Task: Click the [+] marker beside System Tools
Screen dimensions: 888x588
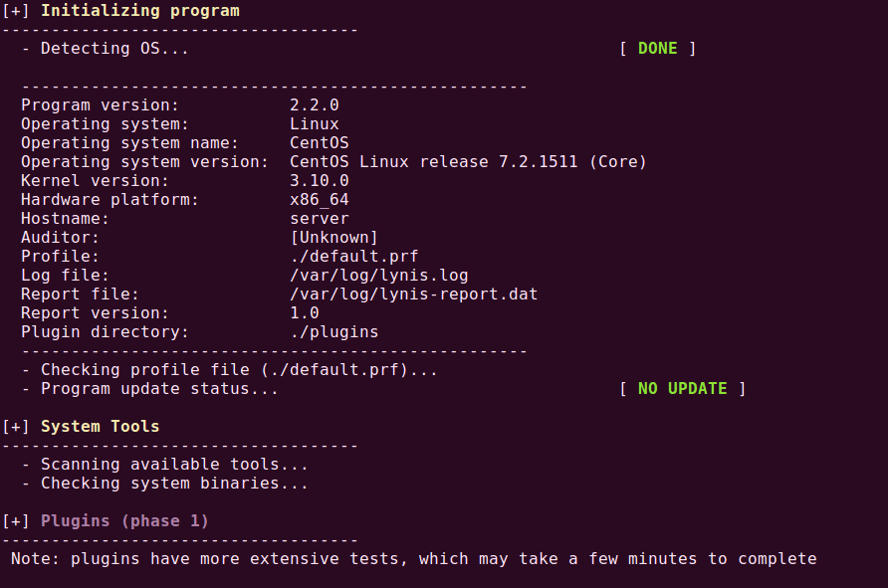Action: [x=16, y=427]
